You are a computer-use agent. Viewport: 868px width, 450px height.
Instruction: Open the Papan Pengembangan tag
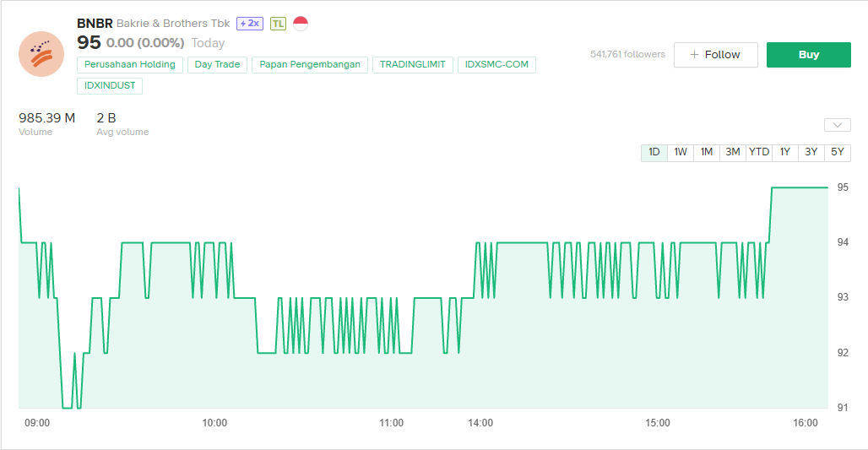pyautogui.click(x=309, y=65)
